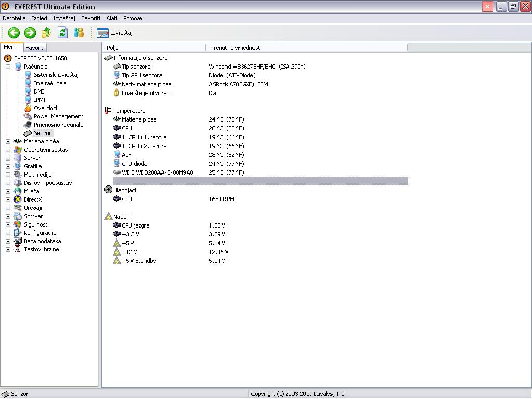Select Power Management in the tree
Viewport: 532px width, 399px height.
click(58, 116)
